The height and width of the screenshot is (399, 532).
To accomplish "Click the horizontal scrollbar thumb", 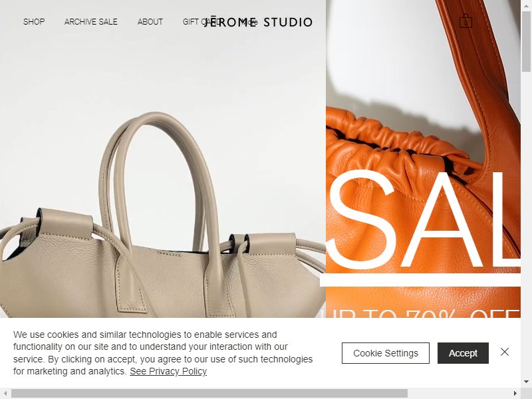I will (209, 394).
